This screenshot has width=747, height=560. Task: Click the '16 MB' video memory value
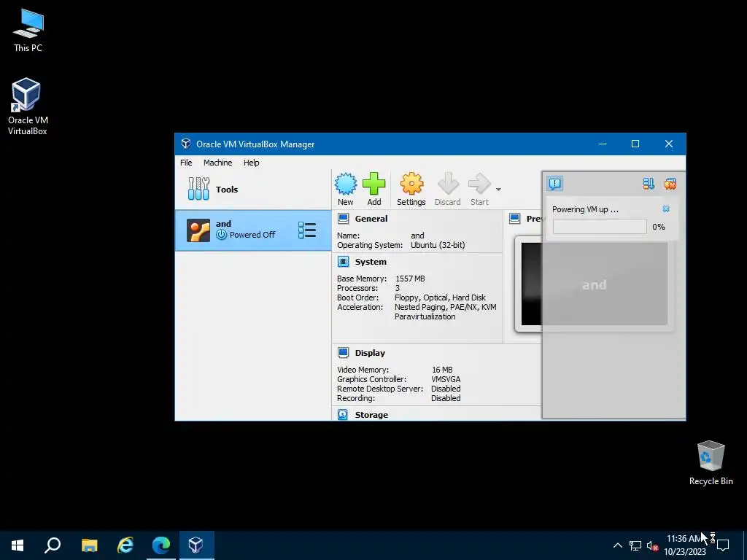pyautogui.click(x=442, y=370)
